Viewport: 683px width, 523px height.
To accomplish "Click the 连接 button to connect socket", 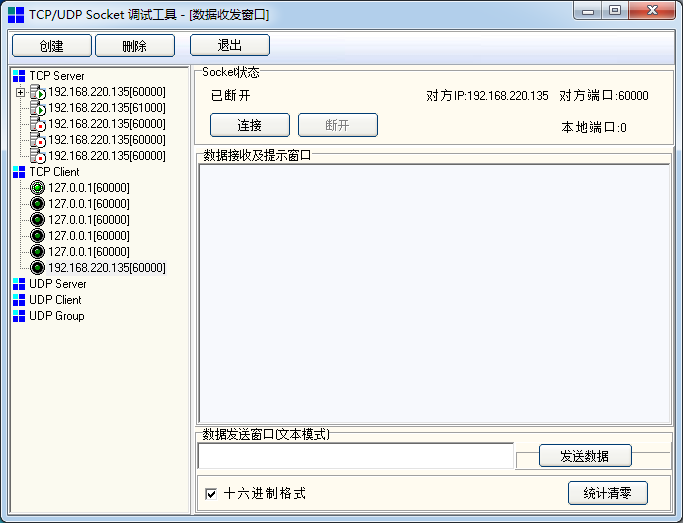I will (250, 125).
